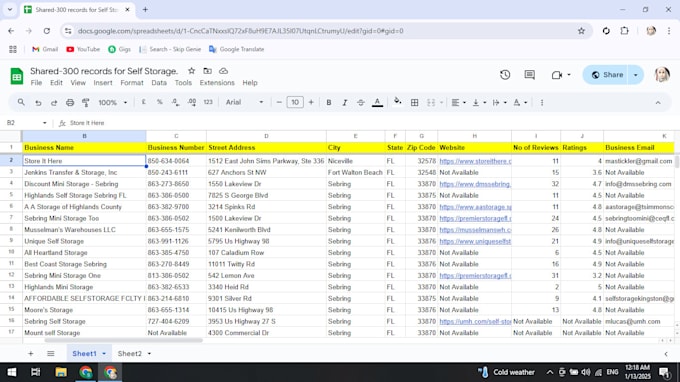Open the zoom 100% dropdown
This screenshot has height=382, width=680.
[112, 103]
